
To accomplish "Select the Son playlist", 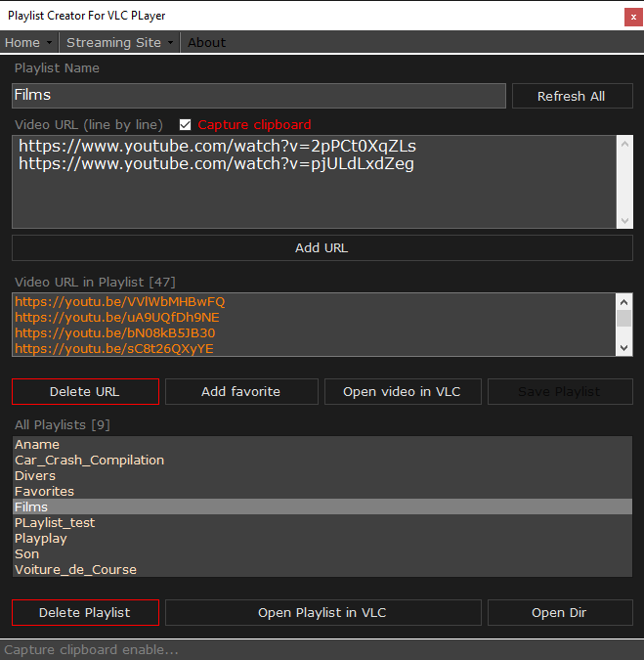I will pyautogui.click(x=322, y=554).
